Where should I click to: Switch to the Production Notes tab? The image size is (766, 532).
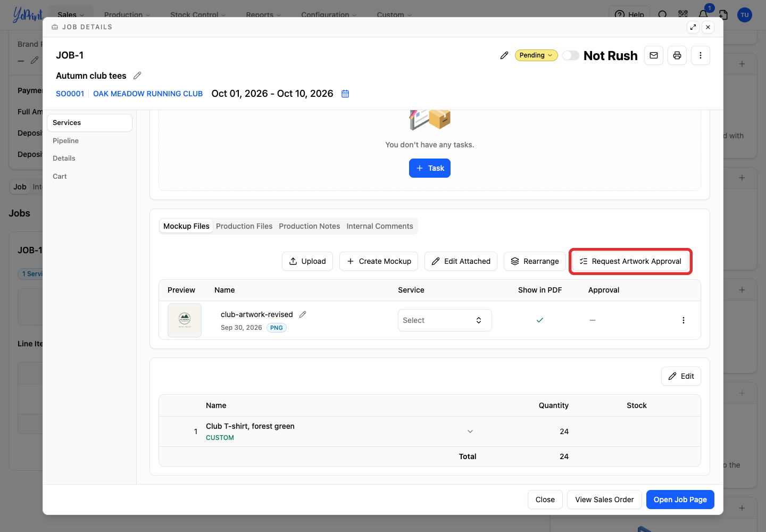click(310, 226)
